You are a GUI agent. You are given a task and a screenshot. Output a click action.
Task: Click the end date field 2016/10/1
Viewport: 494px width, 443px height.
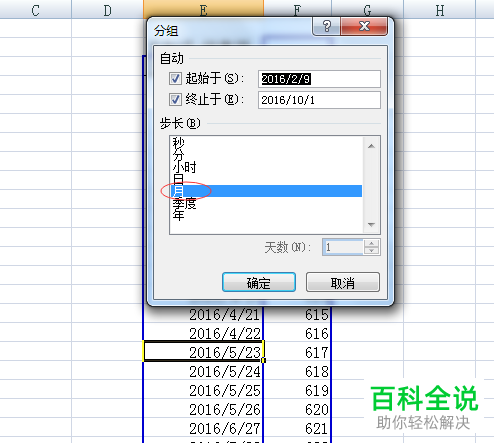(x=319, y=100)
